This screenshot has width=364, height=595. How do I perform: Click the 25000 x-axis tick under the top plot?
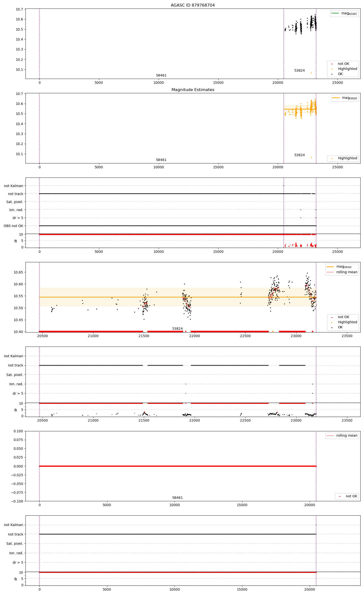click(337, 83)
